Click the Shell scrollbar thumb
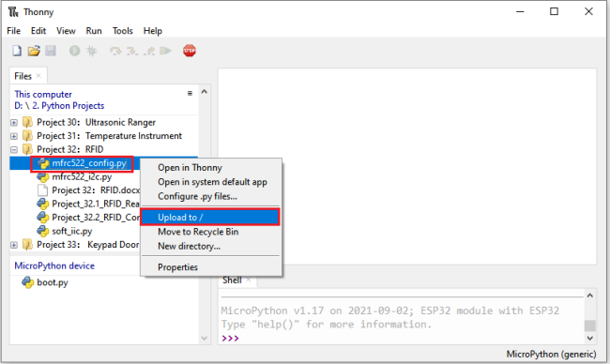 pos(589,326)
